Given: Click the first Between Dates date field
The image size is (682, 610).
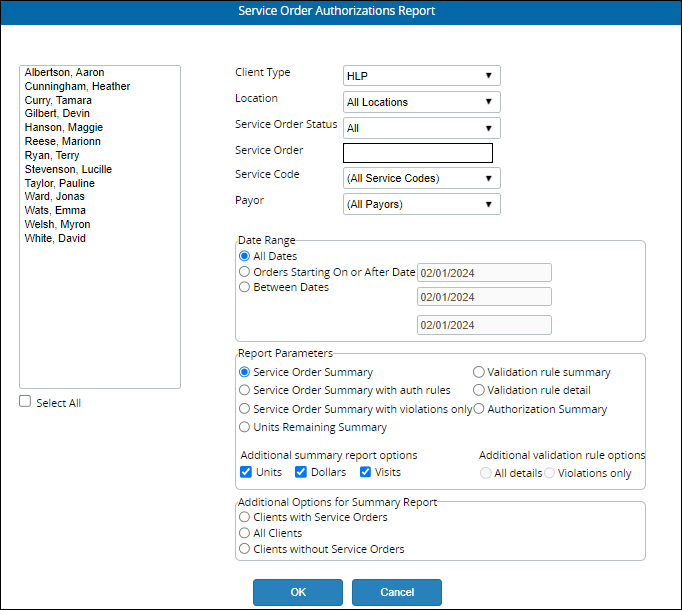Looking at the screenshot, I should (x=484, y=297).
